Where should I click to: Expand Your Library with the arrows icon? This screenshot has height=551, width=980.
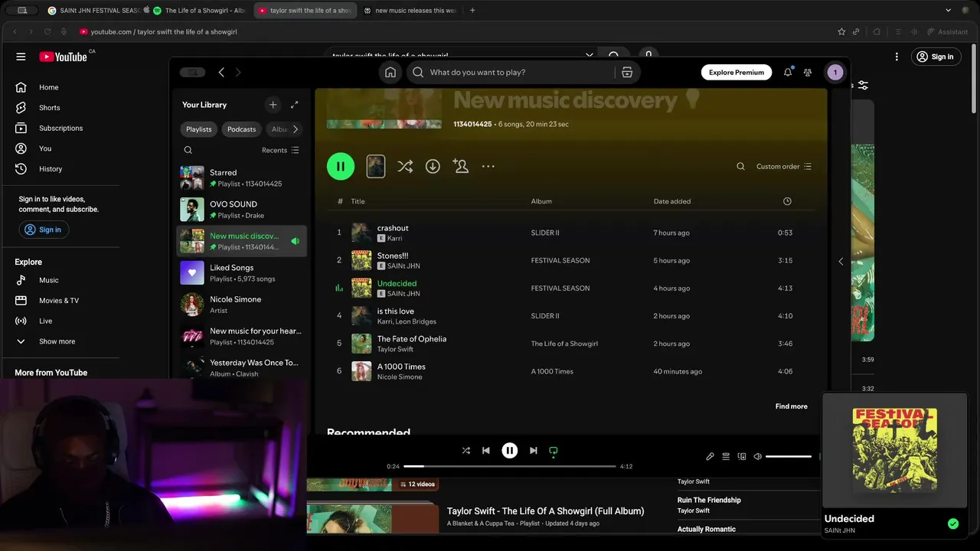pyautogui.click(x=294, y=105)
